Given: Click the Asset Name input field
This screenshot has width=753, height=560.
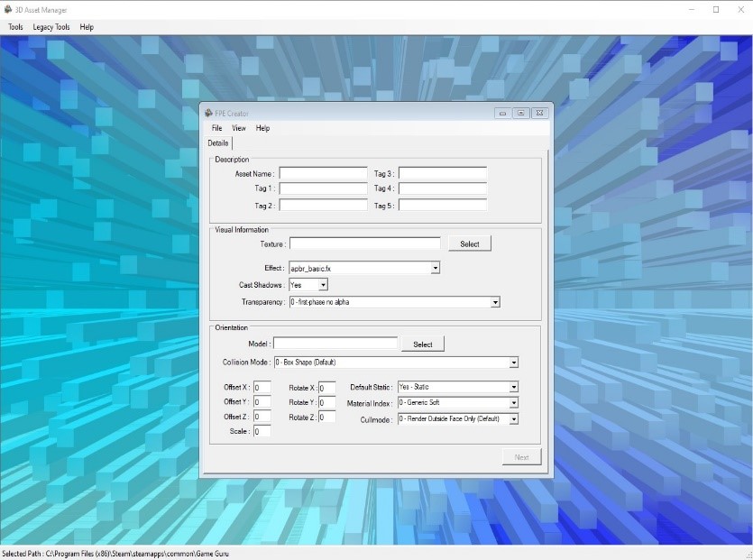Looking at the screenshot, I should click(x=323, y=173).
